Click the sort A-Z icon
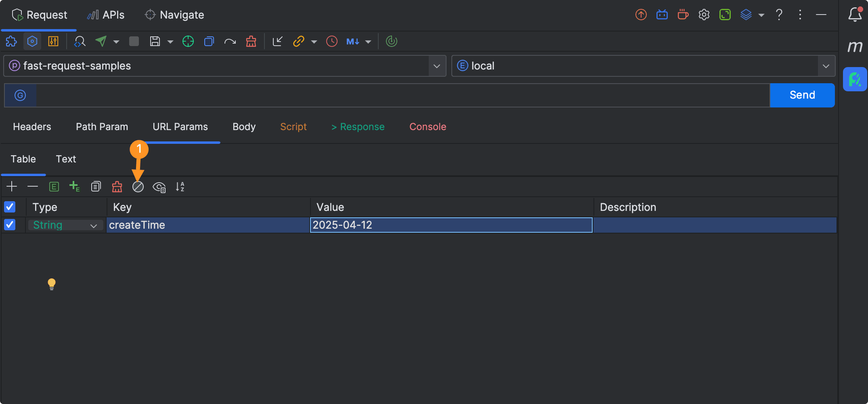 point(180,187)
